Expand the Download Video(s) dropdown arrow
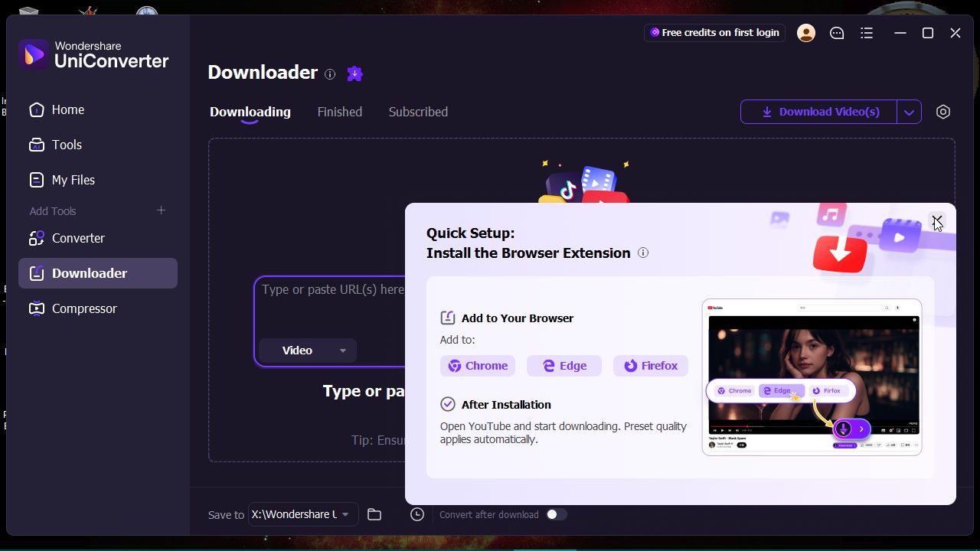This screenshot has width=980, height=551. pos(909,112)
